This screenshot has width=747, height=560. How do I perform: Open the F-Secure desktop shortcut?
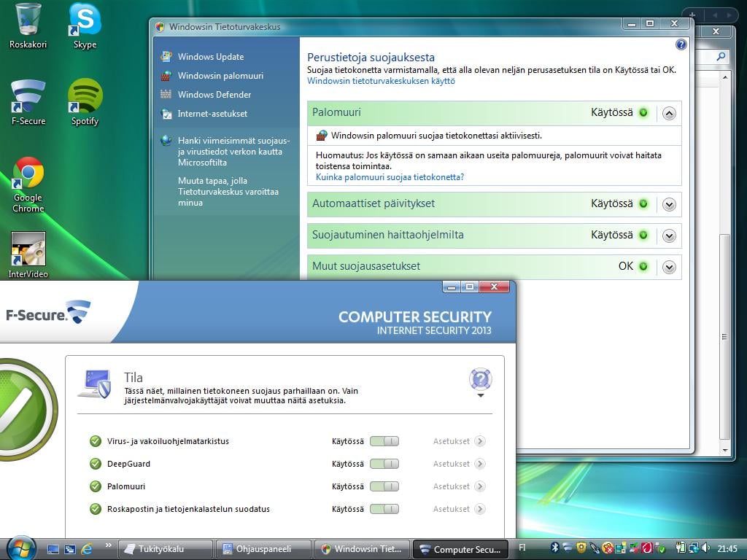tap(28, 102)
